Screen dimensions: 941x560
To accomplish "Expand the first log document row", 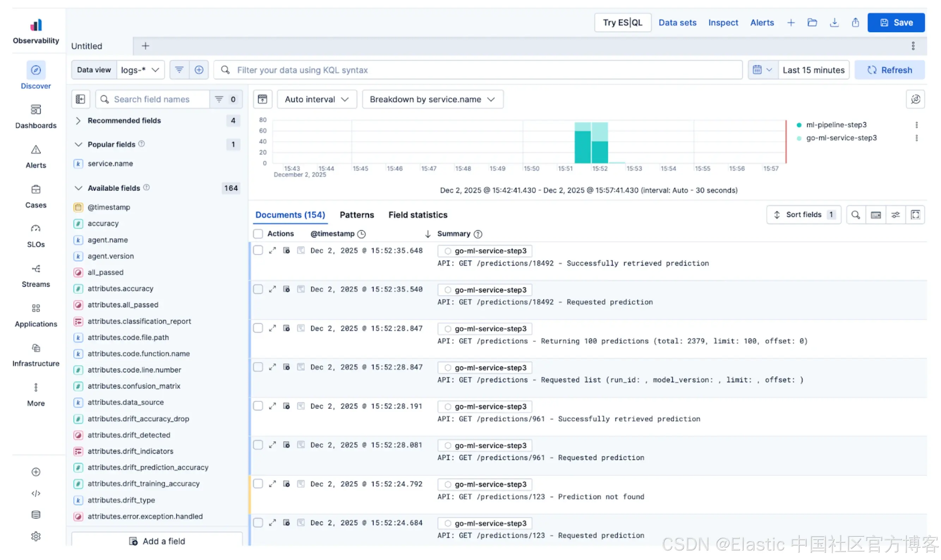I will point(272,251).
